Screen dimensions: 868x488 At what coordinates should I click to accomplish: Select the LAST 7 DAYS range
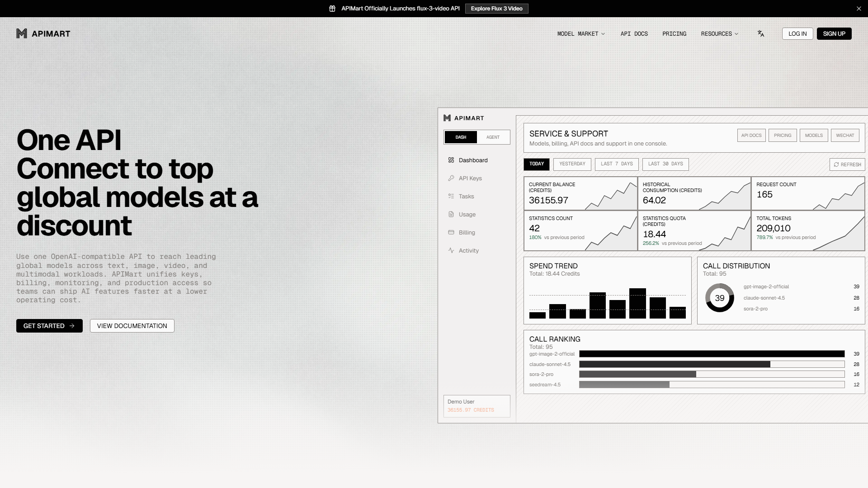(617, 164)
